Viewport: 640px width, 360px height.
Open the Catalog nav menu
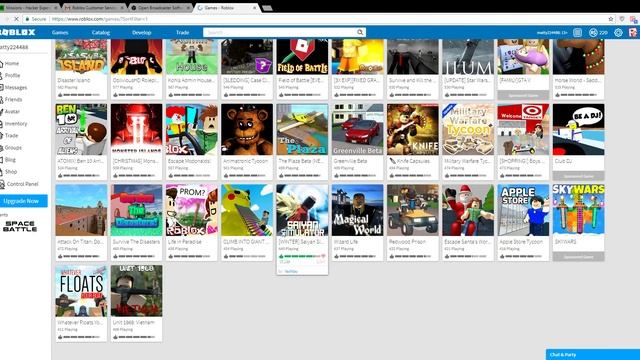100,32
